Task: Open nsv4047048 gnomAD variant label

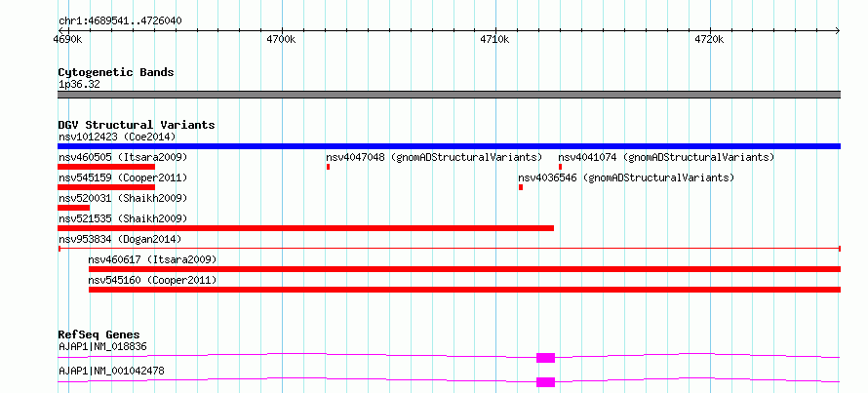Action: pyautogui.click(x=435, y=157)
